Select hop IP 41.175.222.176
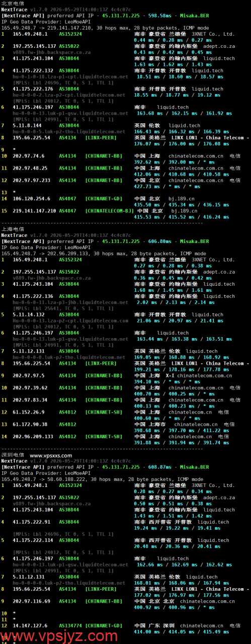 coord(33,89)
